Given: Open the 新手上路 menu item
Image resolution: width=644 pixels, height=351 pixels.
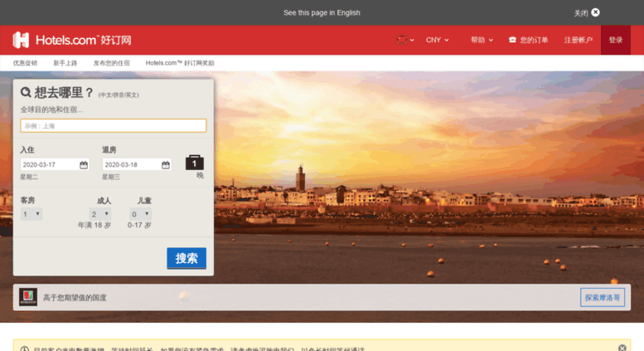Looking at the screenshot, I should (x=65, y=63).
